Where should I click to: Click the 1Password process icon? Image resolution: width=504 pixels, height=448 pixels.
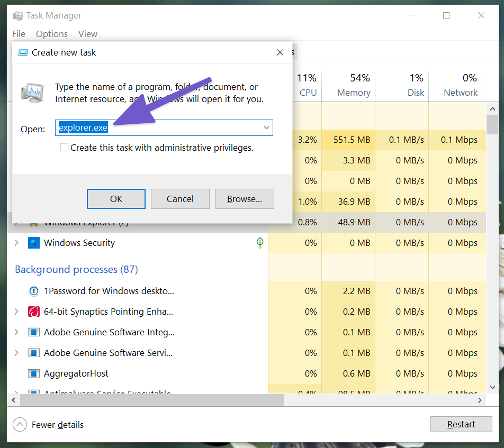[34, 291]
